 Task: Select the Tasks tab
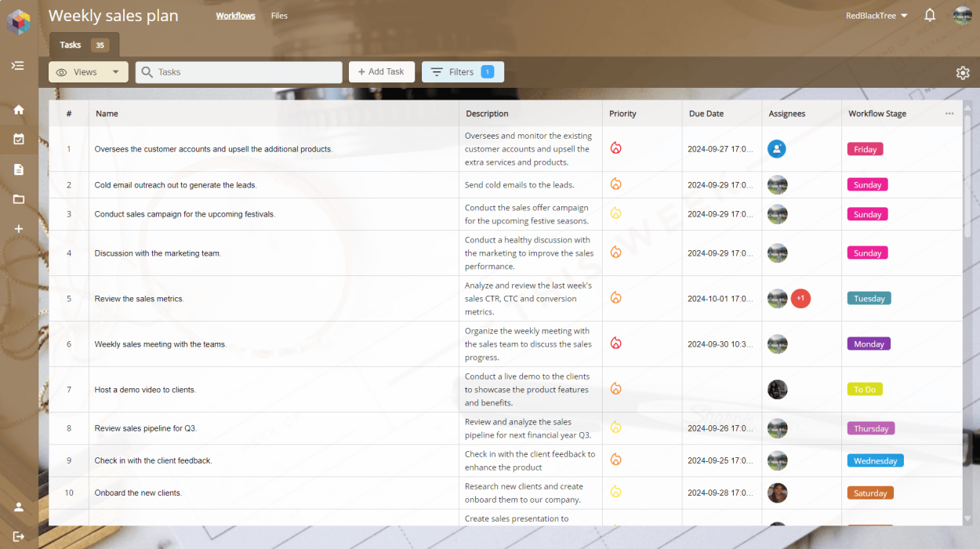[70, 45]
